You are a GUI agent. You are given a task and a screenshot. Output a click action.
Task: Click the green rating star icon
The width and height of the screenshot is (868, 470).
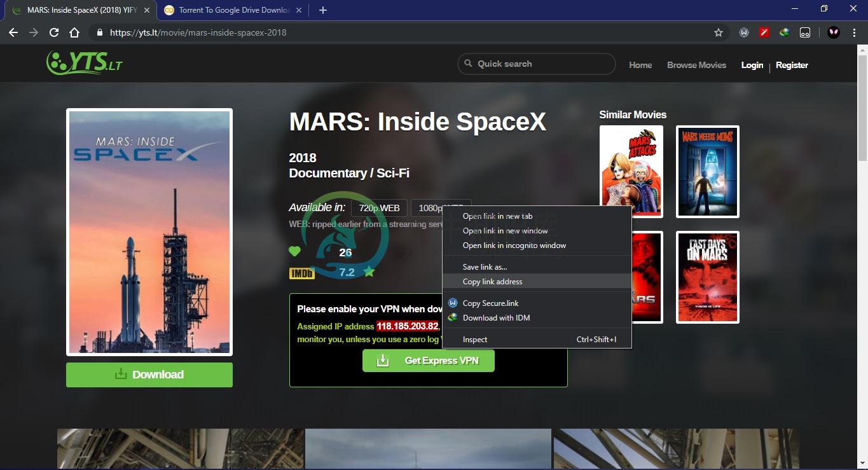[369, 272]
